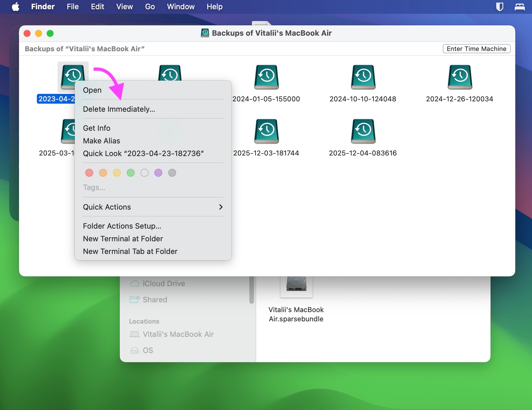Screen dimensions: 532x410
Task: Click the bed Focus icon in menu bar
Action: point(520,7)
